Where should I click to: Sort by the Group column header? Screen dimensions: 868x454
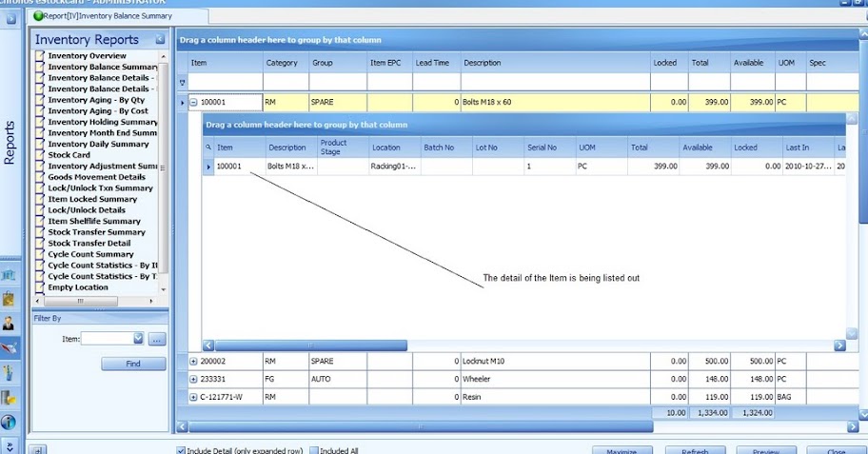338,63
